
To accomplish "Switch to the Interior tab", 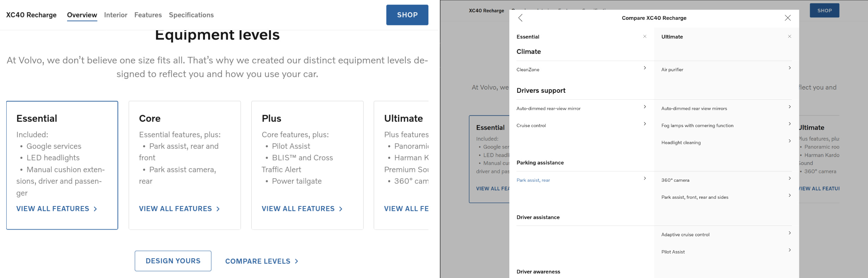I will [x=116, y=15].
